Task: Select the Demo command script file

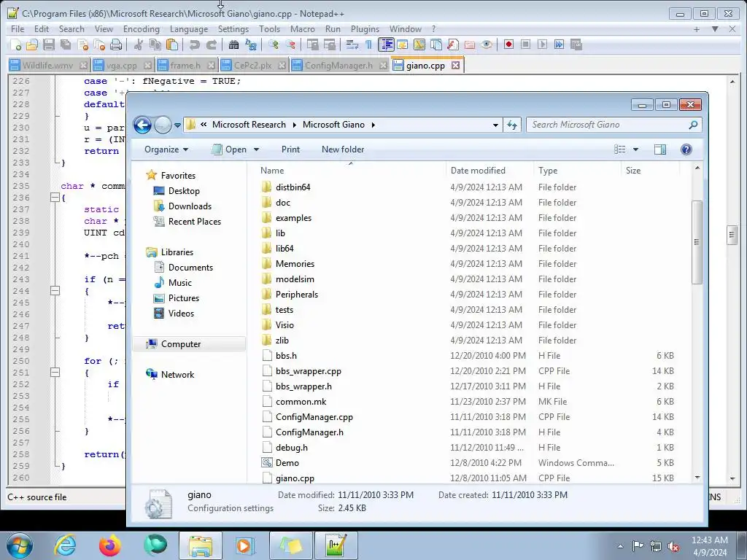Action: 287,463
